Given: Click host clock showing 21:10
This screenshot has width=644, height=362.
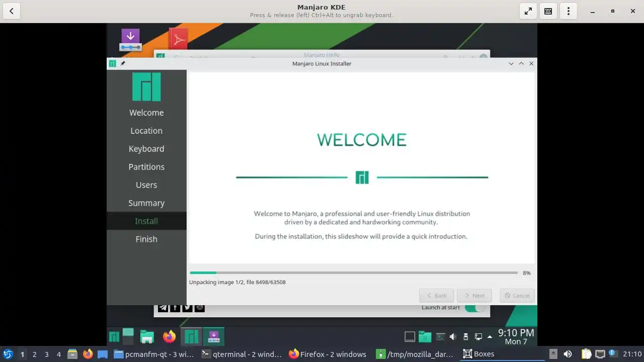Looking at the screenshot, I should tap(632, 354).
